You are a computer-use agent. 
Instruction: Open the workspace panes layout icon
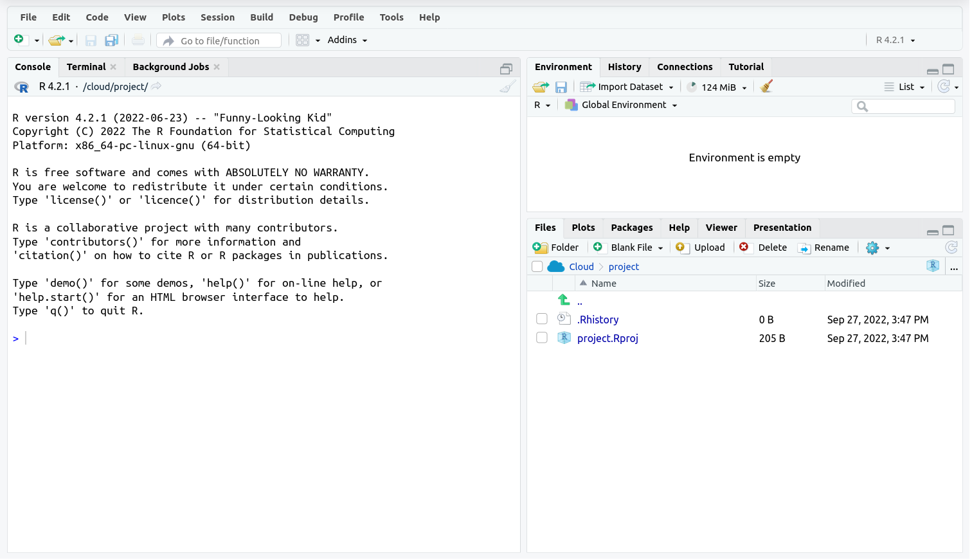pos(303,41)
